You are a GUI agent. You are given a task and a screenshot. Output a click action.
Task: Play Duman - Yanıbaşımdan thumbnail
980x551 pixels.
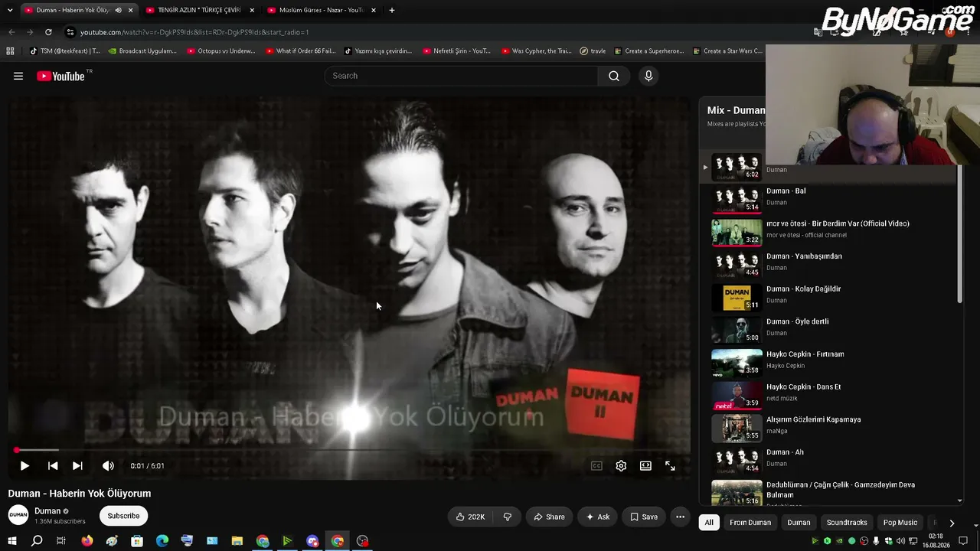pos(737,264)
